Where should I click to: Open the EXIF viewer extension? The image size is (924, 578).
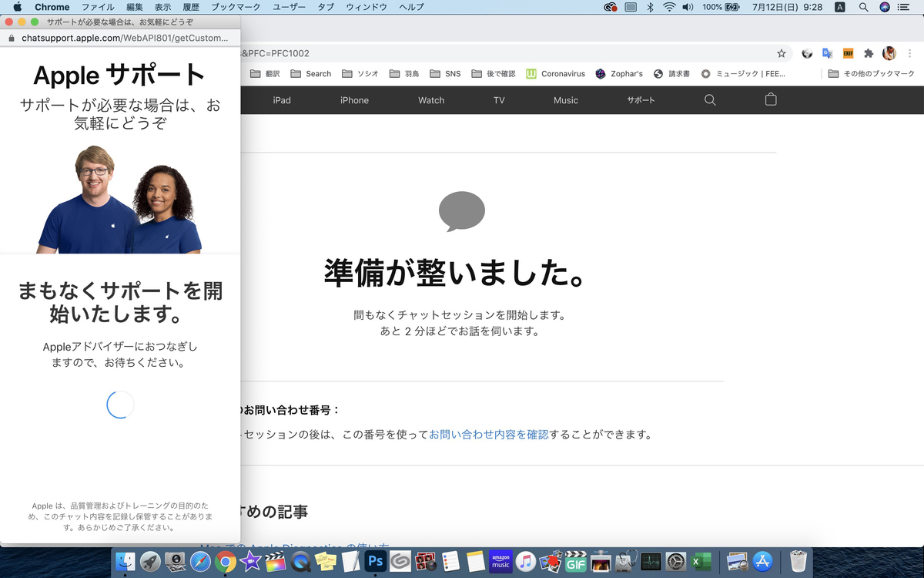848,53
